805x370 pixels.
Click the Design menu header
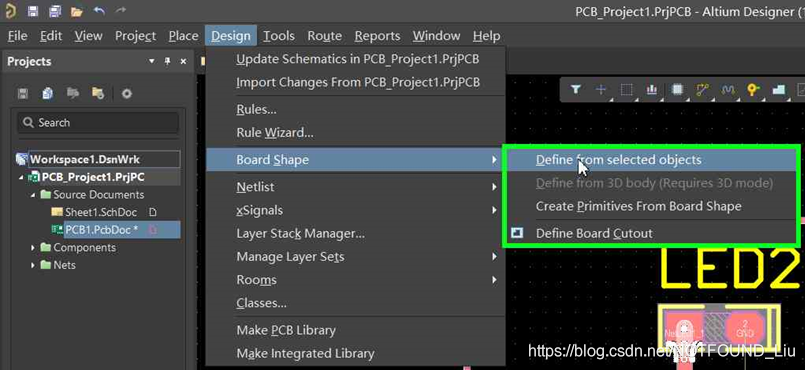pyautogui.click(x=231, y=36)
